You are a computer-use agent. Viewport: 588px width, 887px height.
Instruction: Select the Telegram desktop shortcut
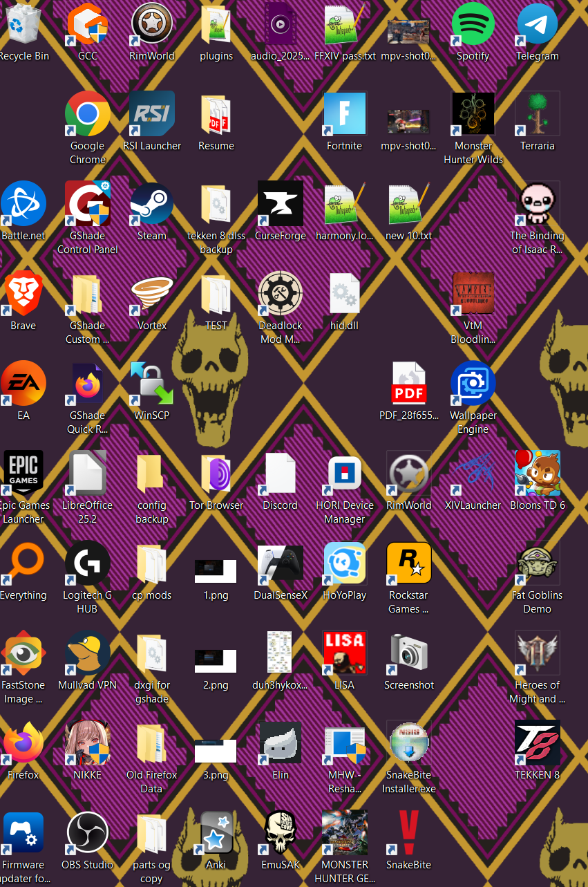[538, 24]
